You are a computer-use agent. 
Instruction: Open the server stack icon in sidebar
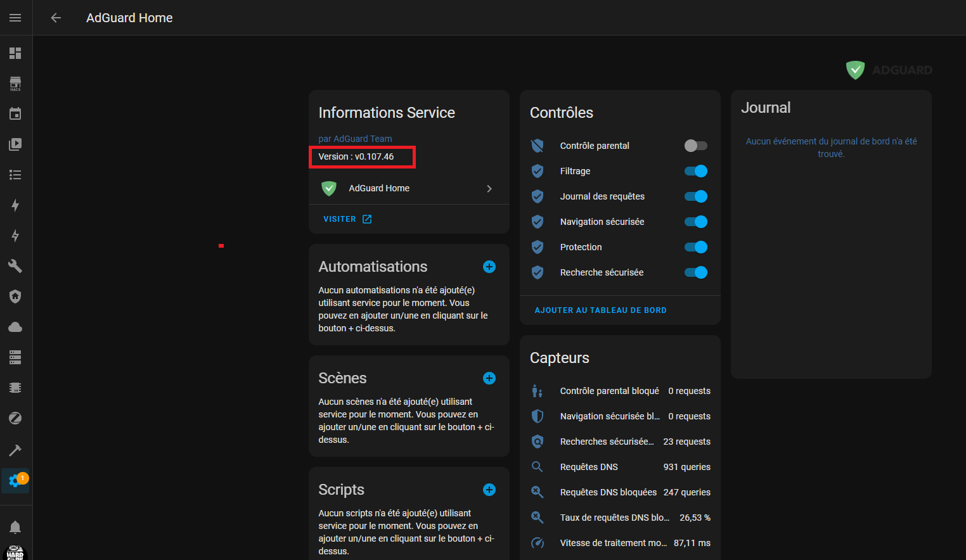[x=15, y=357]
